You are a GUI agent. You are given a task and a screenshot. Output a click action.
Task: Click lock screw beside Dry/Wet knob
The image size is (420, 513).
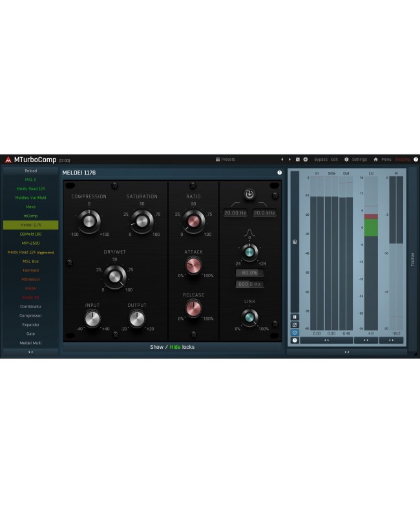tap(69, 262)
